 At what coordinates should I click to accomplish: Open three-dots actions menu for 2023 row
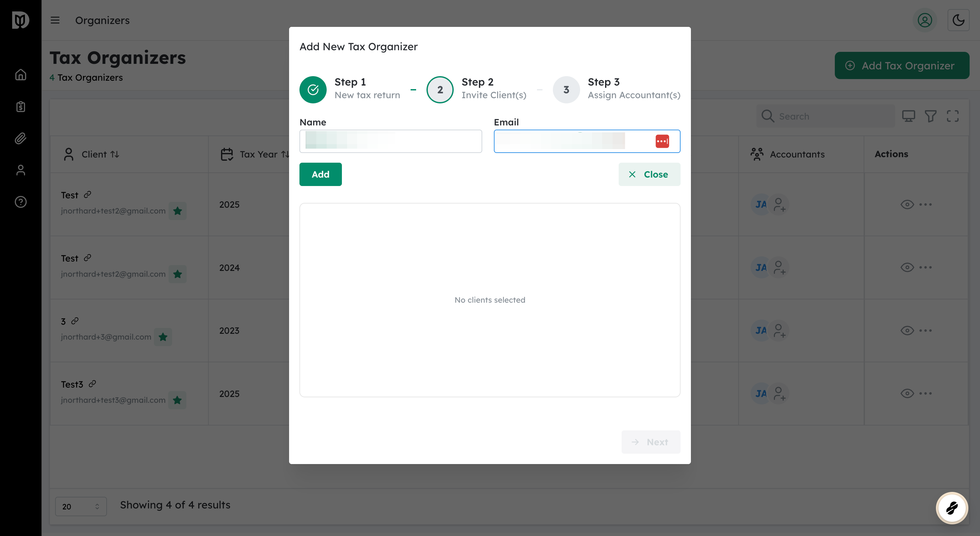click(x=925, y=330)
